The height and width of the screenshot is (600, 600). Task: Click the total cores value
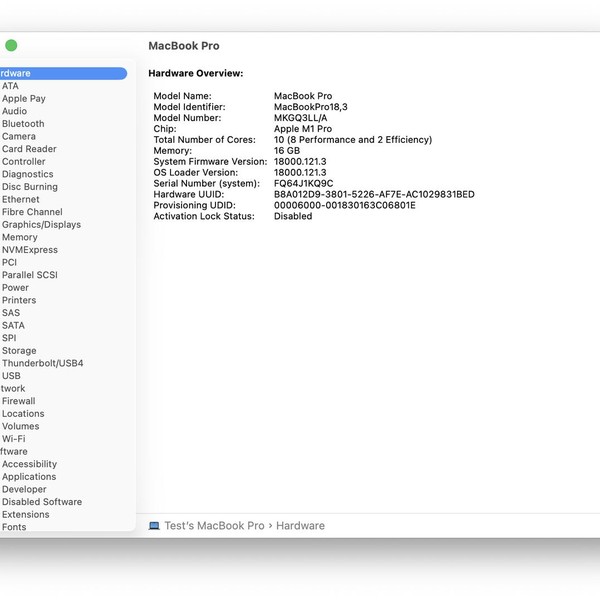coord(353,140)
